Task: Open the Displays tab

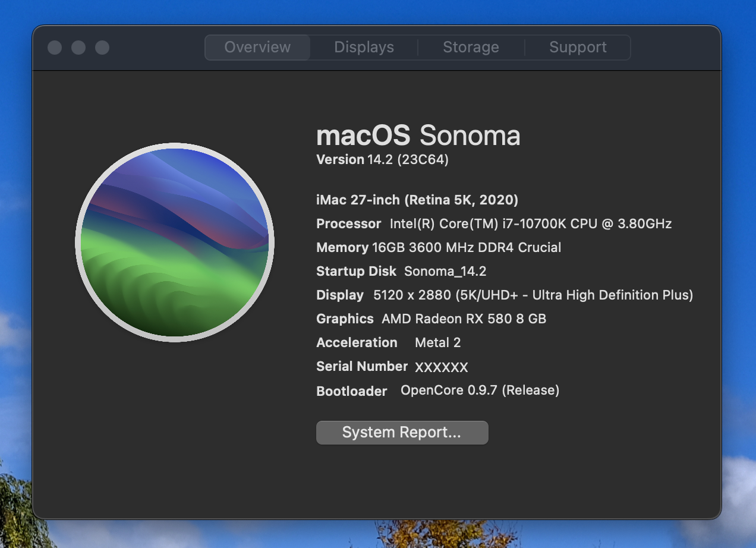Action: point(364,48)
